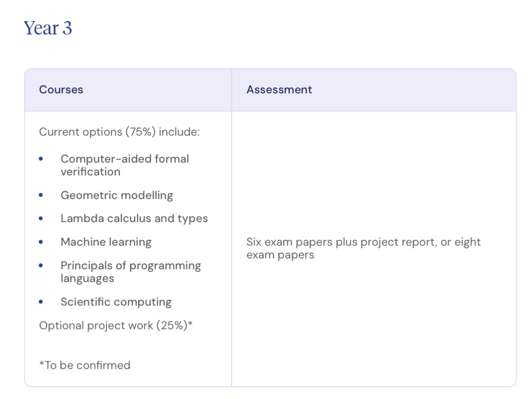Select the Scientific computing list item

click(116, 302)
